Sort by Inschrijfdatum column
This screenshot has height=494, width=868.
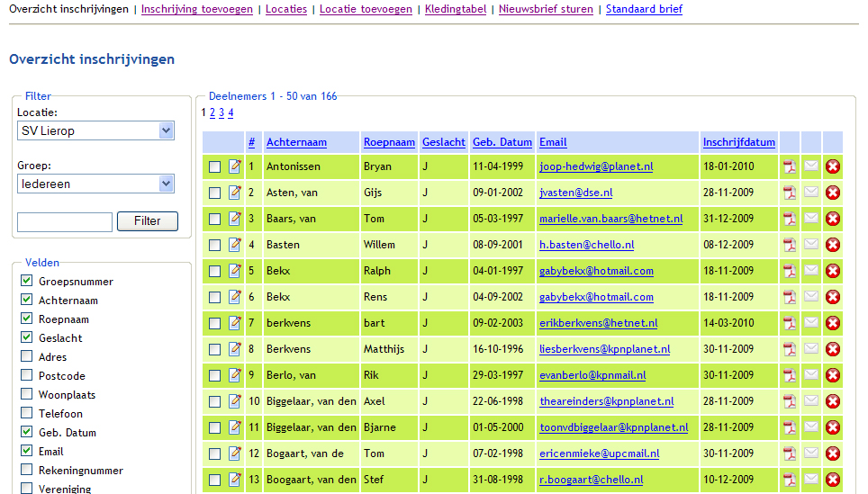[739, 142]
